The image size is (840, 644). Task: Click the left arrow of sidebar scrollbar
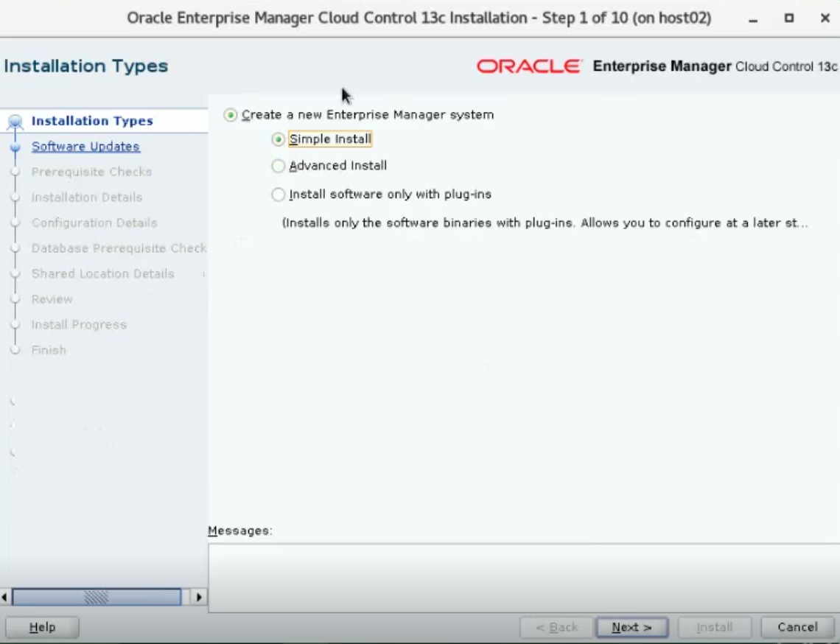coord(5,597)
